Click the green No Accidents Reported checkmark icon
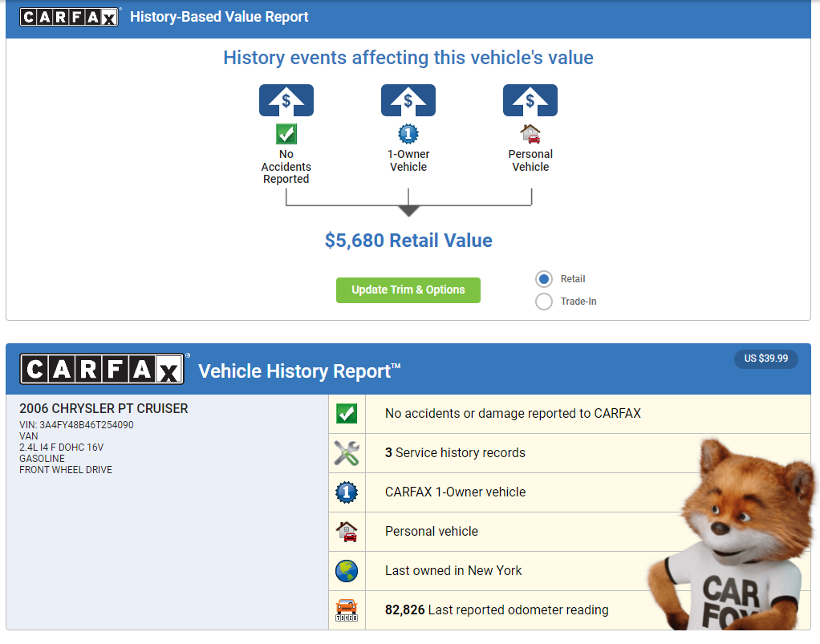This screenshot has width=820, height=644. coord(286,134)
